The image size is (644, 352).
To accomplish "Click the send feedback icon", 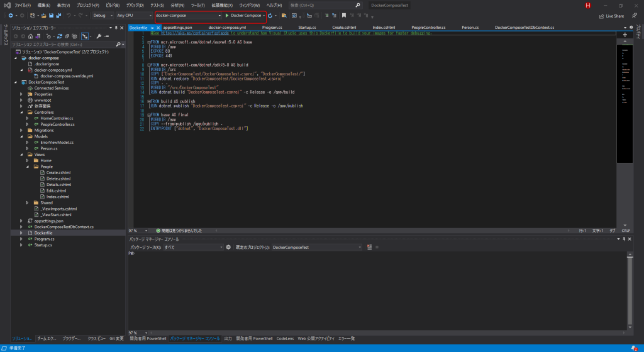I will [x=635, y=16].
